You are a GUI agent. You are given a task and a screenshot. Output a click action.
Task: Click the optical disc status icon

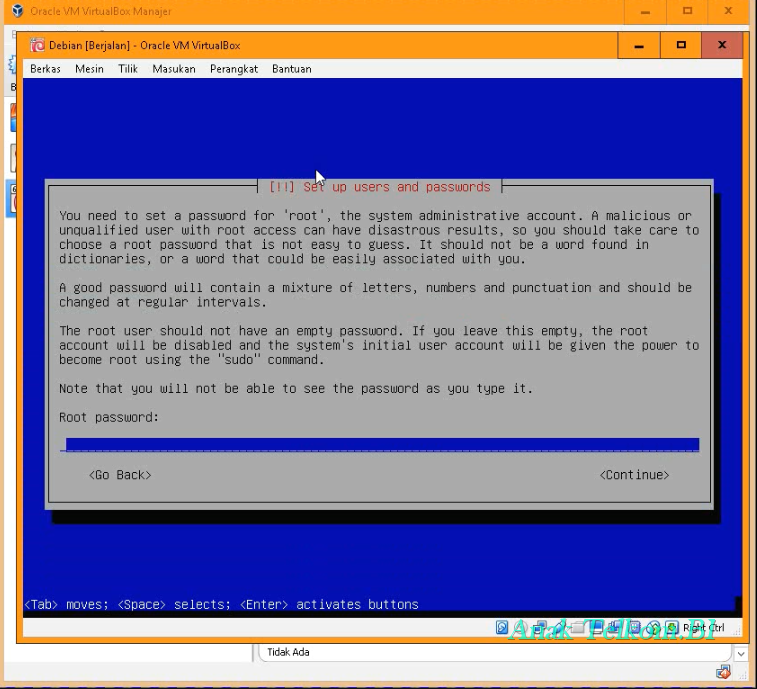521,627
